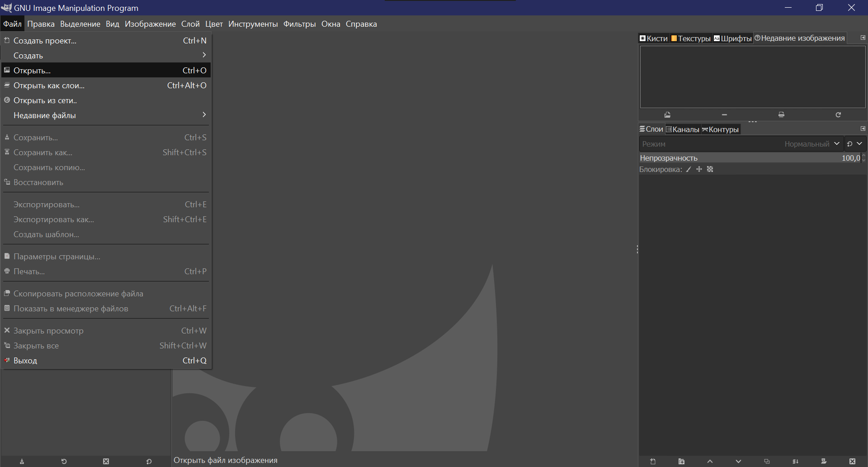Click the create new layer icon below the layers list
This screenshot has width=868, height=467.
pos(653,462)
